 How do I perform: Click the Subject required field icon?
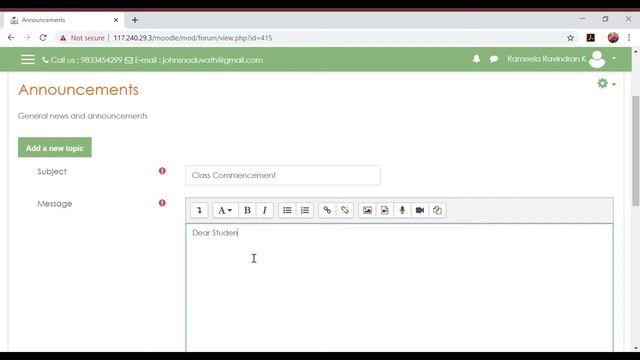(x=162, y=171)
